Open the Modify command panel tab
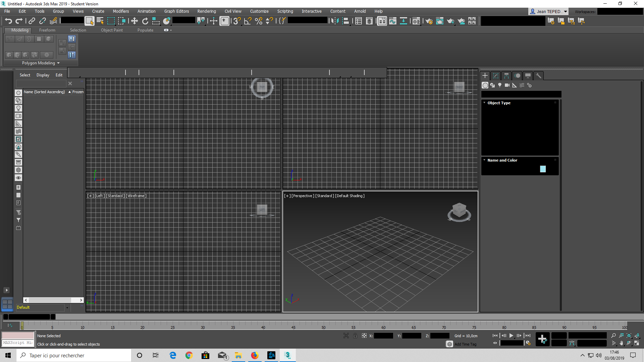The width and height of the screenshot is (644, 362). pos(496,76)
